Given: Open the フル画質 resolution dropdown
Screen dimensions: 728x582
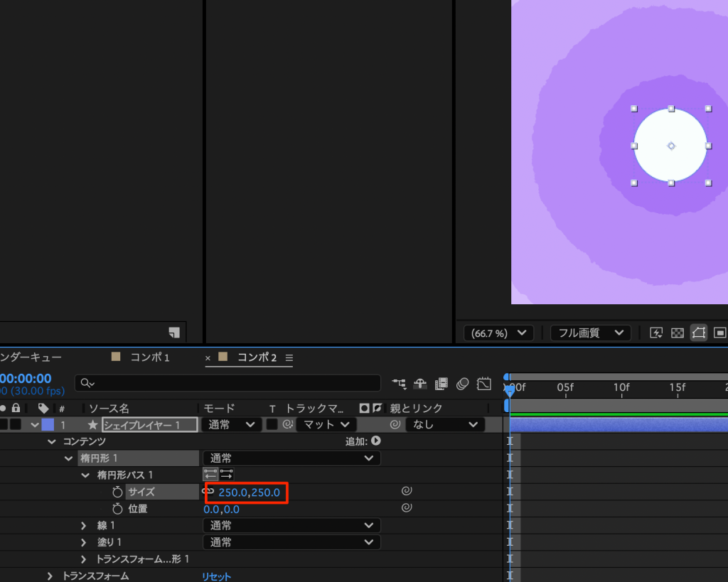Looking at the screenshot, I should click(590, 333).
